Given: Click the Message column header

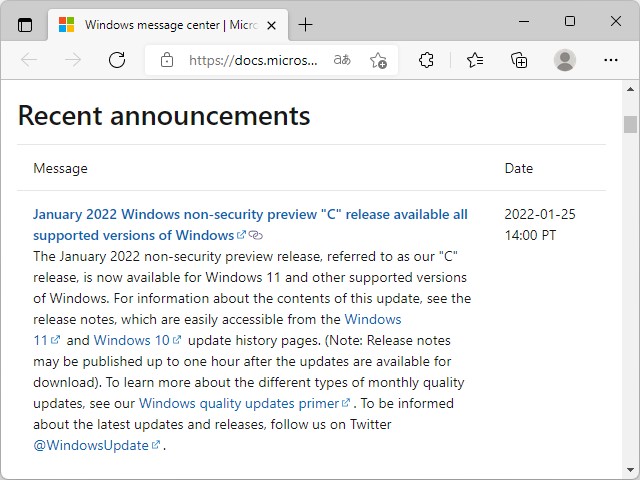Looking at the screenshot, I should tap(60, 168).
